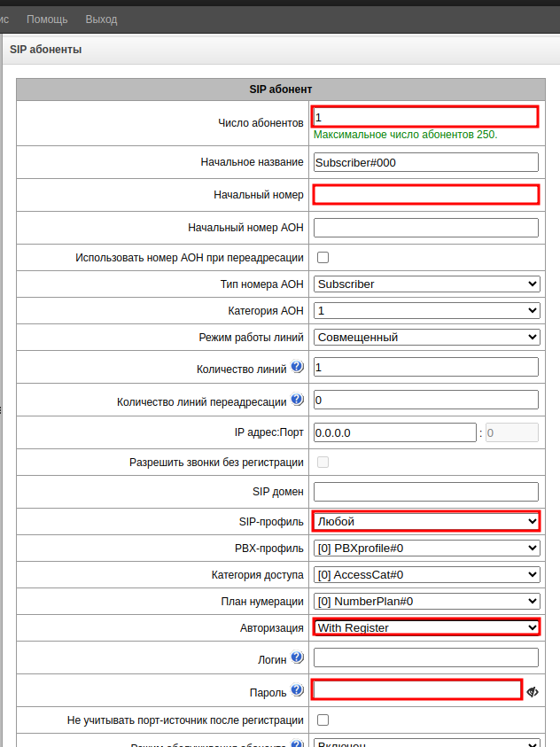The image size is (560, 747).
Task: Expand the SIP-профиль dropdown
Action: pos(426,521)
